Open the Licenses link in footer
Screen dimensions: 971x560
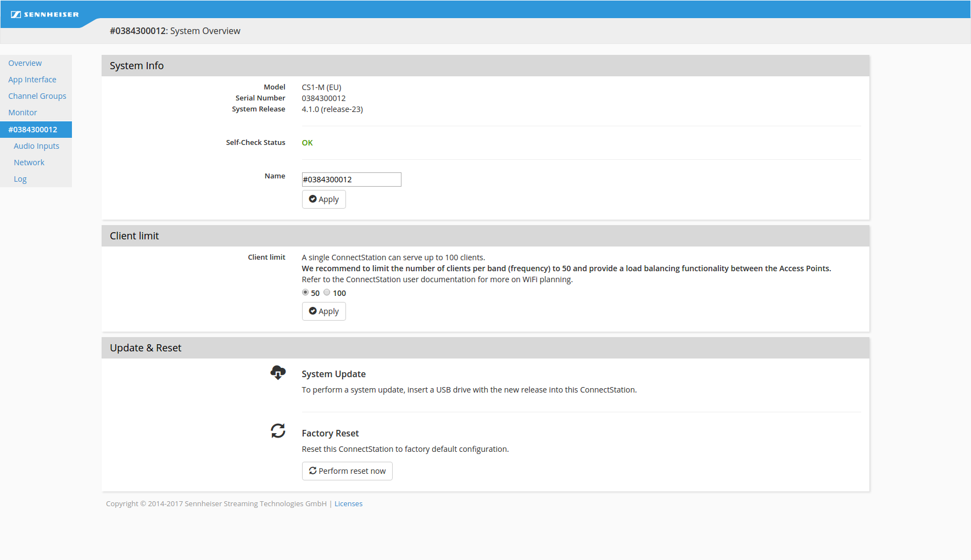[x=348, y=504]
